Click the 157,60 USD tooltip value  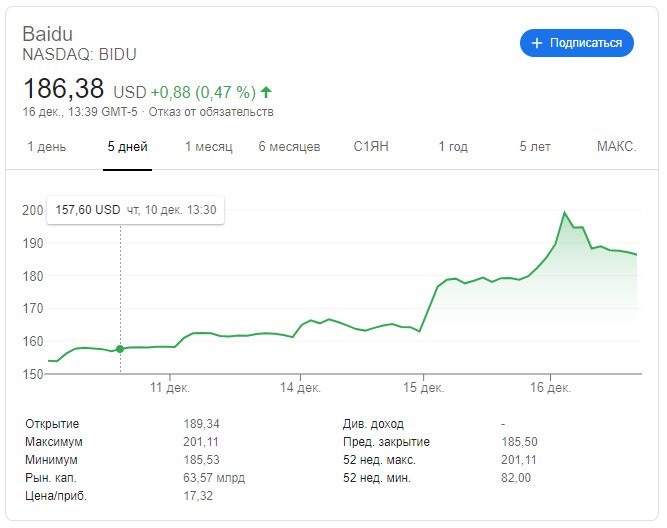[88, 210]
